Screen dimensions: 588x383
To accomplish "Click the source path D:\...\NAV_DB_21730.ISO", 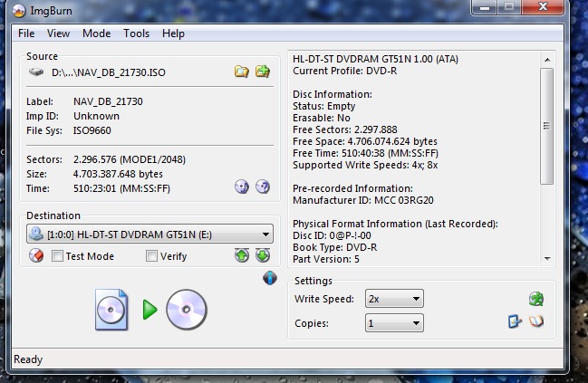I will point(109,72).
